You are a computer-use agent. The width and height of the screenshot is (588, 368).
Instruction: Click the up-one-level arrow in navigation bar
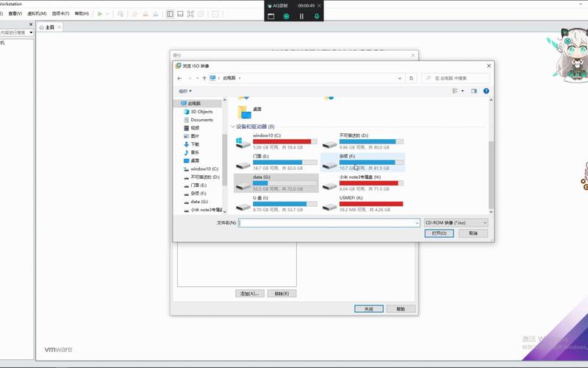pos(204,78)
